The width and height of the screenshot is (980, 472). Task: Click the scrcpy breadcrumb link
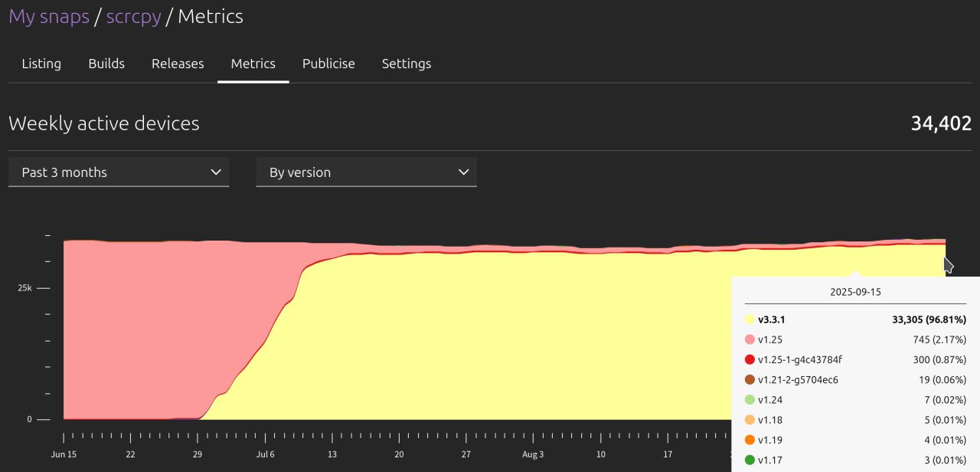[x=133, y=17]
